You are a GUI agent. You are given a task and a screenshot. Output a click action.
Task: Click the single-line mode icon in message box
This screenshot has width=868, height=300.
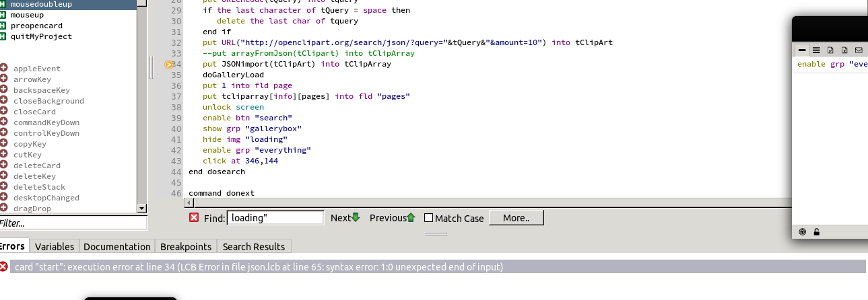click(802, 50)
